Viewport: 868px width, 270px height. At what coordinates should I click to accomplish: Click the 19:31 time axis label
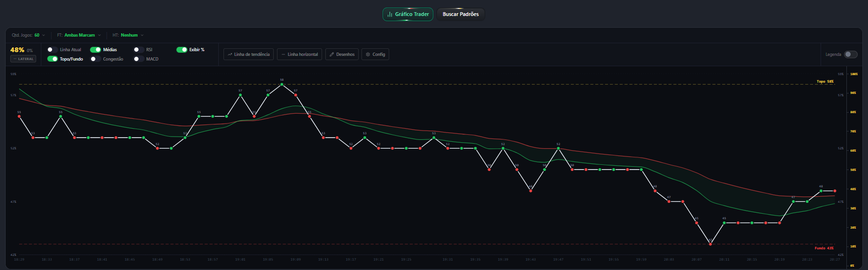point(447,259)
